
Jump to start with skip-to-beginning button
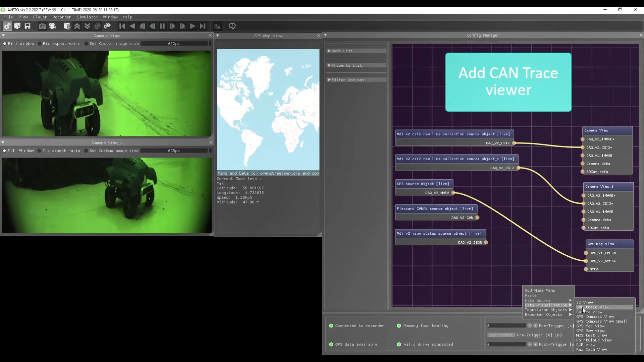pos(122,26)
